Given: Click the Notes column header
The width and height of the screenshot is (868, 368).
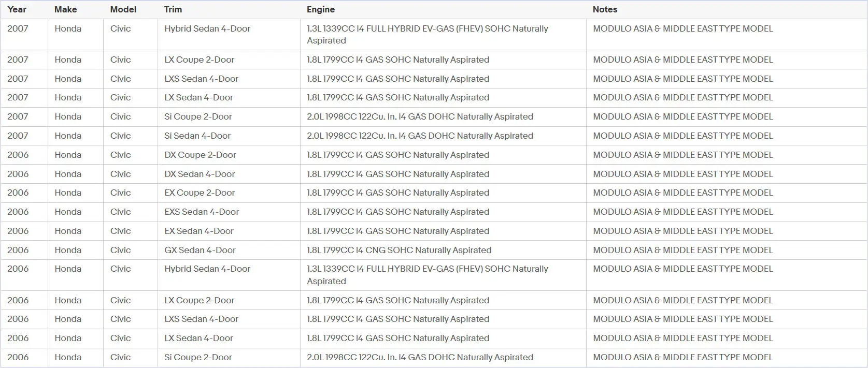Looking at the screenshot, I should 605,9.
